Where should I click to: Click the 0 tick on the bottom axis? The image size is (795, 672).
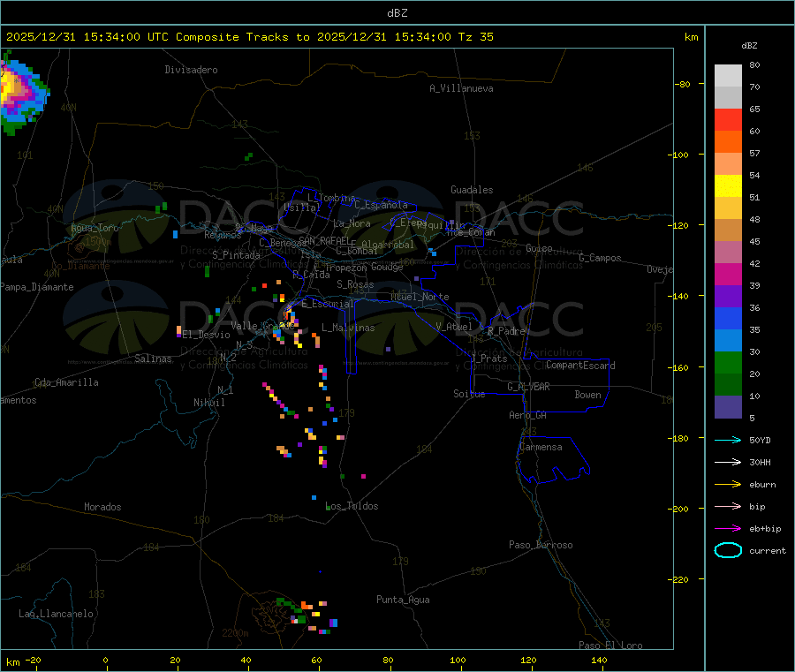tap(105, 660)
